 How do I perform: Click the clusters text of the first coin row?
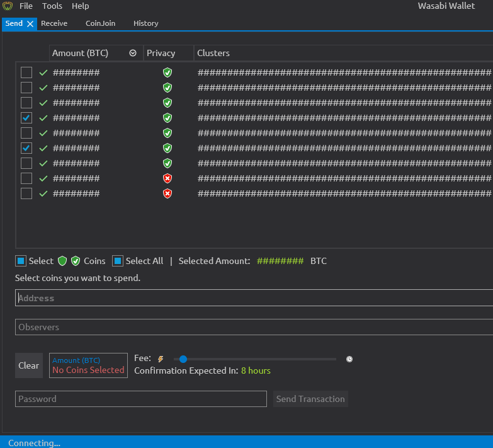click(x=344, y=72)
